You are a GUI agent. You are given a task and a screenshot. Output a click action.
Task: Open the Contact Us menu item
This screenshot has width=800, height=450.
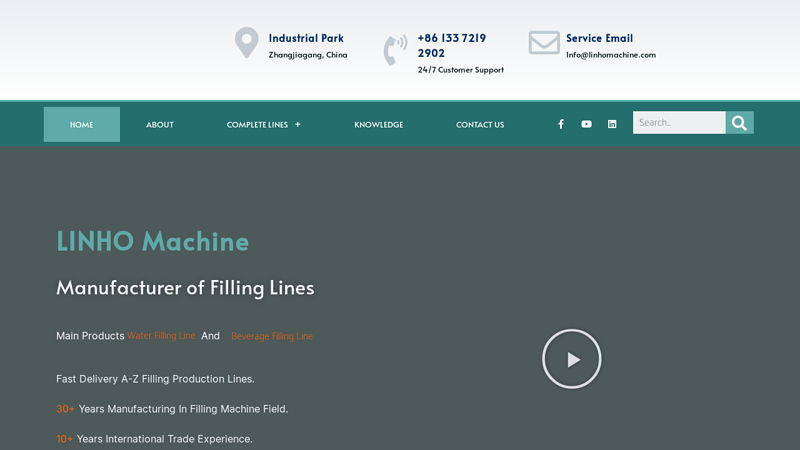tap(480, 124)
